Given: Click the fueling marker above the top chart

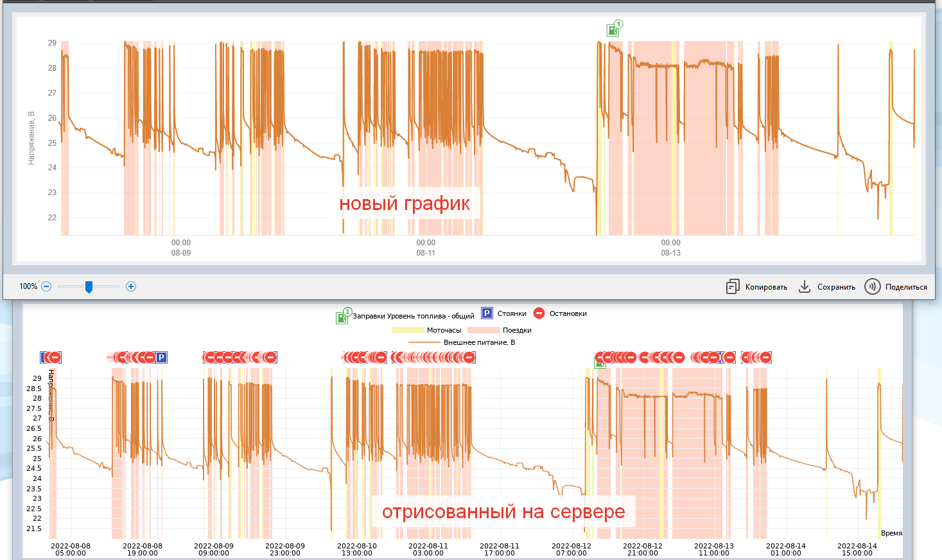Looking at the screenshot, I should [614, 29].
